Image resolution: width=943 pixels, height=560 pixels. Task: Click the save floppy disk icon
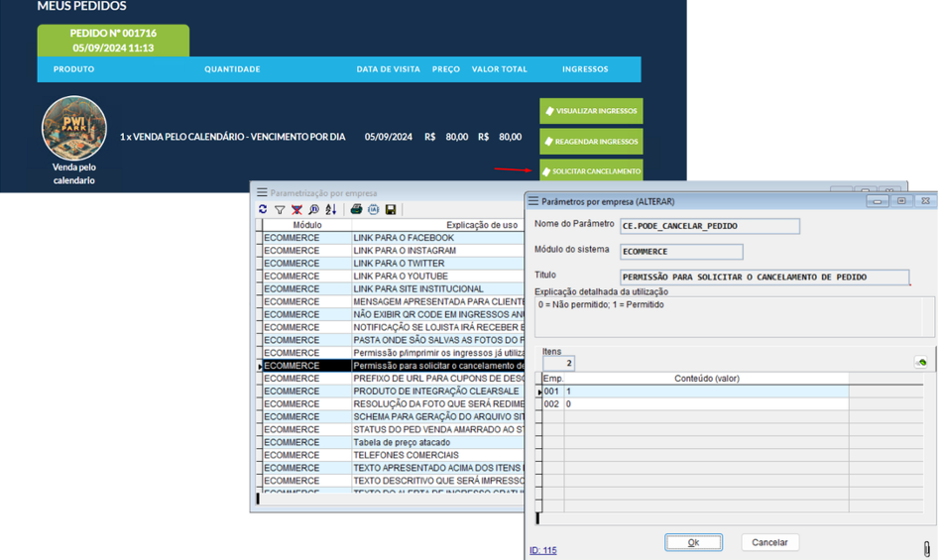(x=391, y=210)
